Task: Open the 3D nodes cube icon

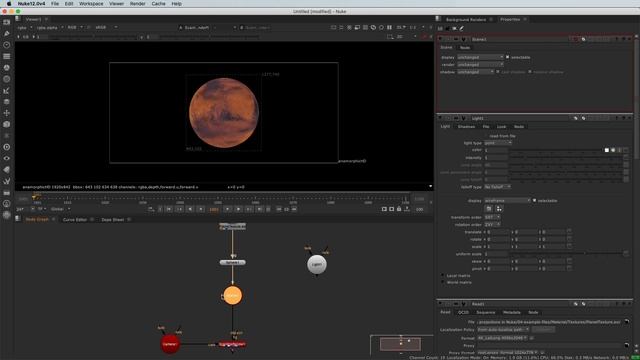Action: 7,124
